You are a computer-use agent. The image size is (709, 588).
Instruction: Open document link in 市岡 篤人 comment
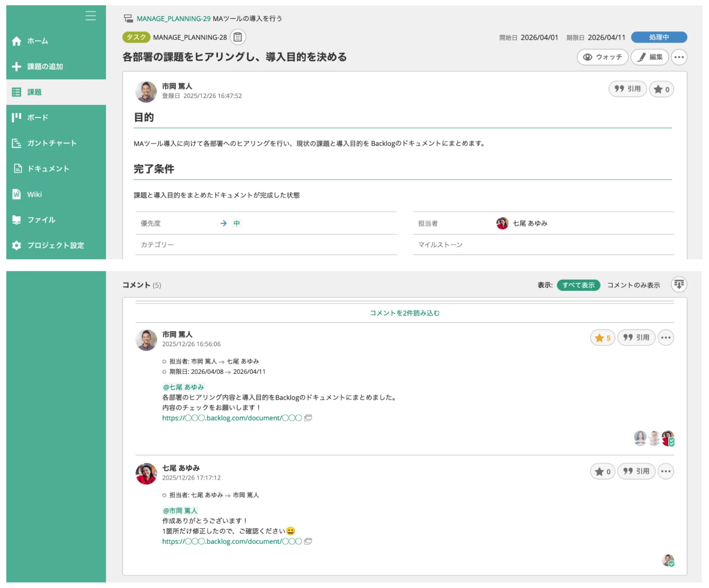coord(232,418)
